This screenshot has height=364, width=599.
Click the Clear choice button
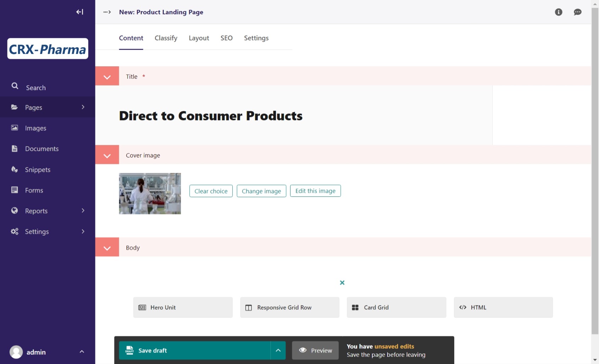pyautogui.click(x=211, y=191)
